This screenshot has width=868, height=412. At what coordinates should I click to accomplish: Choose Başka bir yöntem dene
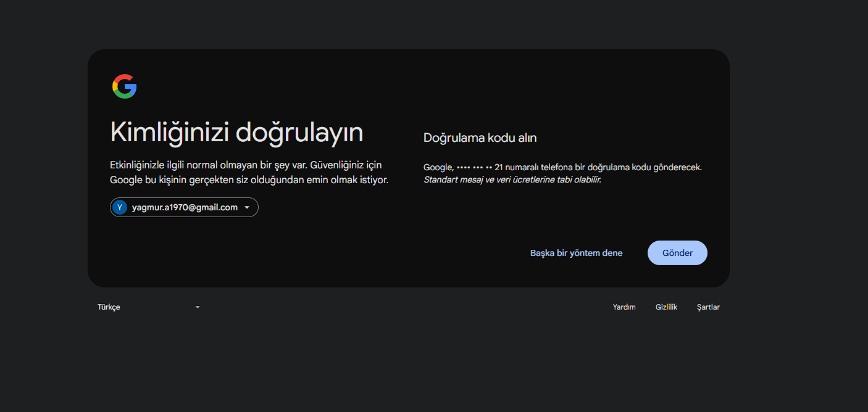pos(576,253)
